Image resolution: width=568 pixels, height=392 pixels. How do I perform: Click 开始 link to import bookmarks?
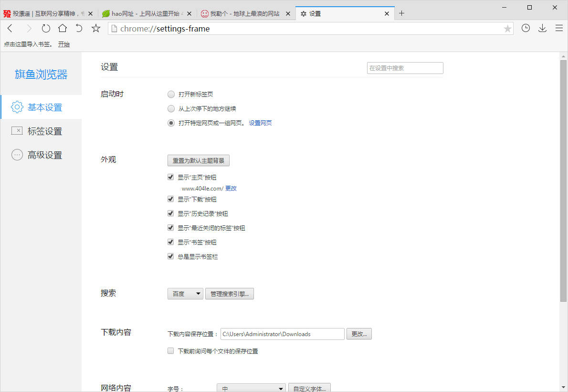(64, 44)
